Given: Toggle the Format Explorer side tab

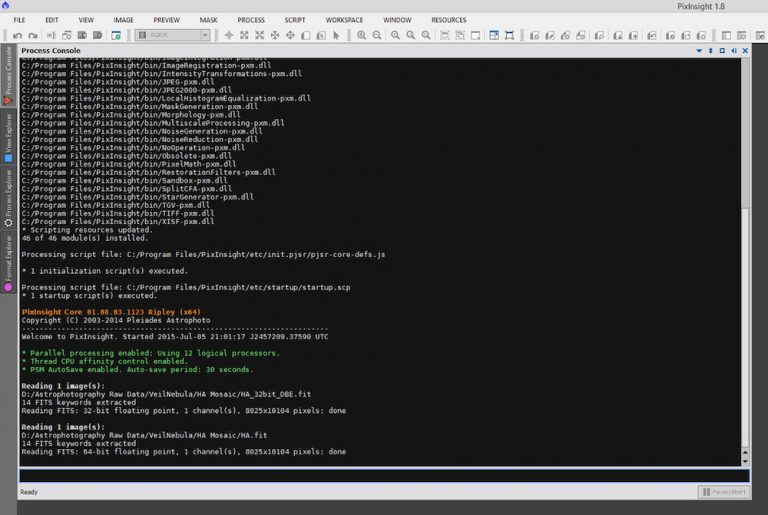Looking at the screenshot, I should (x=9, y=262).
